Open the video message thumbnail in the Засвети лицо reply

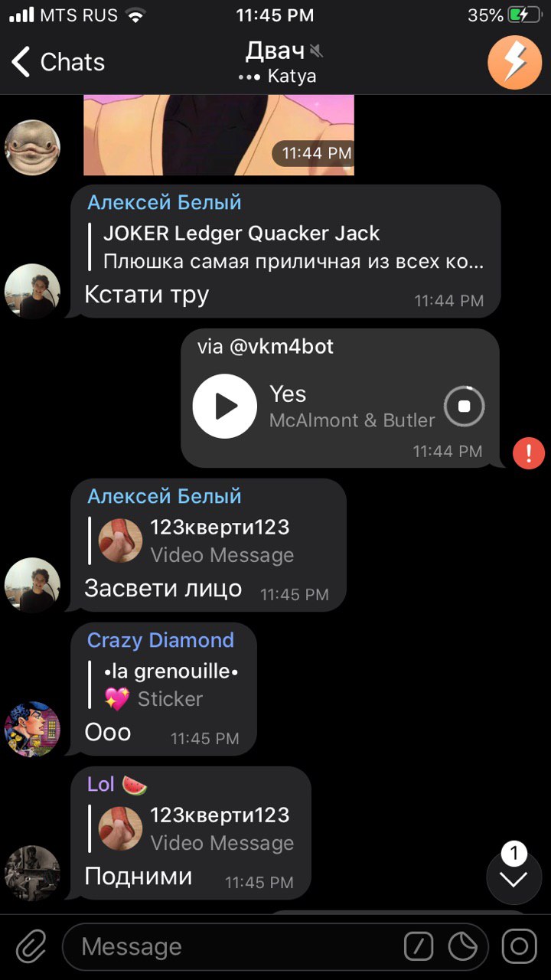click(121, 541)
